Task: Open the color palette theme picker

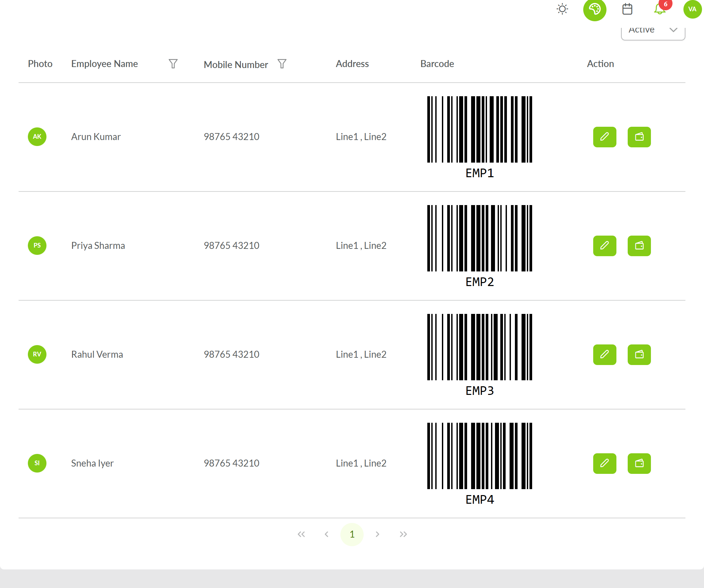Action: (595, 9)
